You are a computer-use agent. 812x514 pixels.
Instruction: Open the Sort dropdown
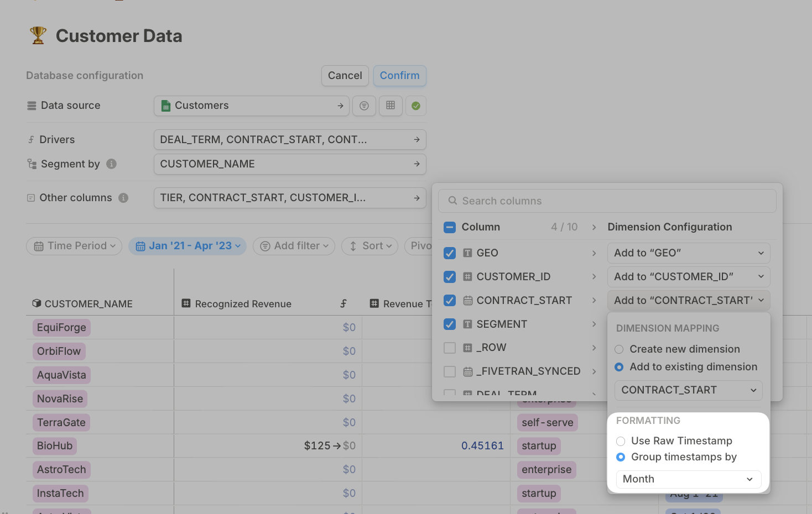tap(370, 246)
